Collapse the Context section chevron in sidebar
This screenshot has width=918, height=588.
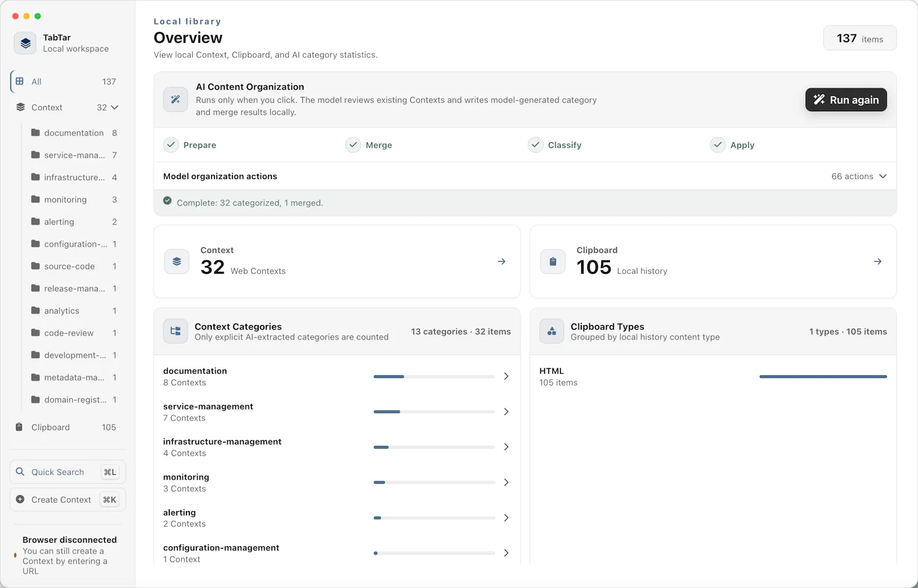point(115,107)
